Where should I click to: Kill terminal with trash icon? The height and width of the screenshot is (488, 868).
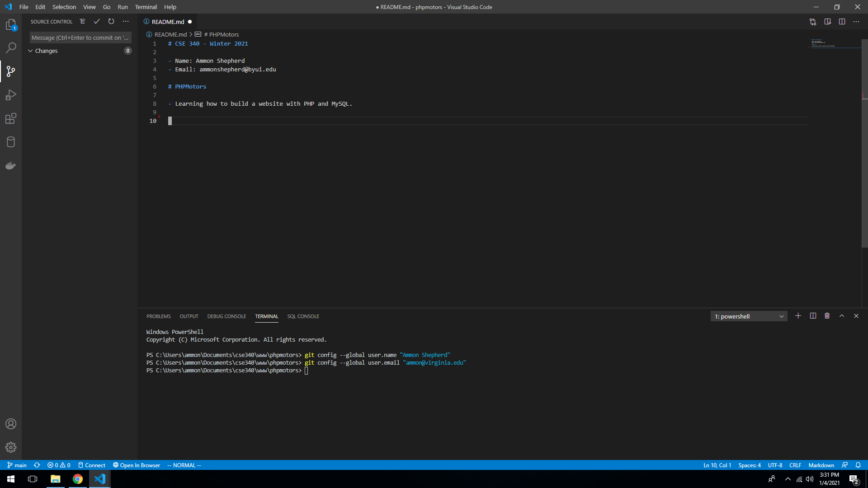(x=827, y=316)
